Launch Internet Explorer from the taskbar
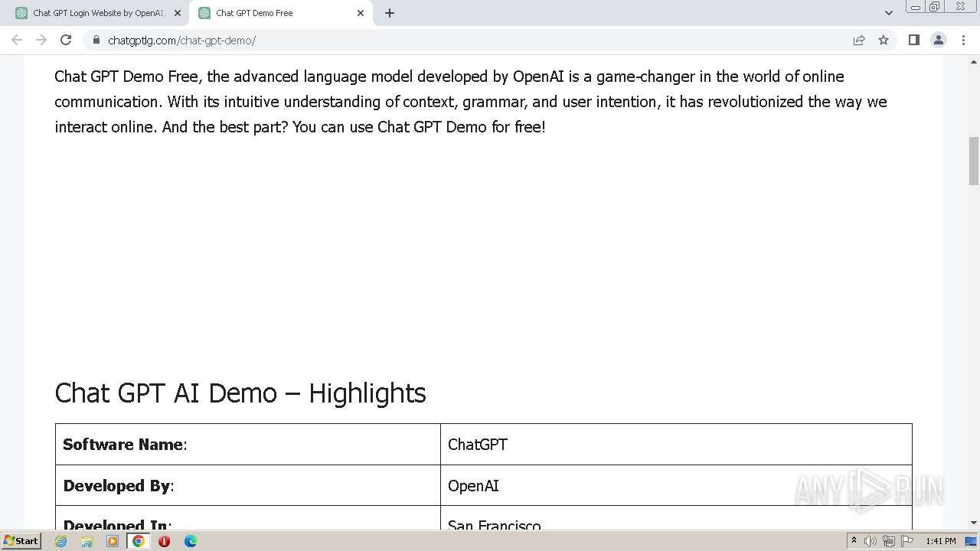 pyautogui.click(x=61, y=541)
